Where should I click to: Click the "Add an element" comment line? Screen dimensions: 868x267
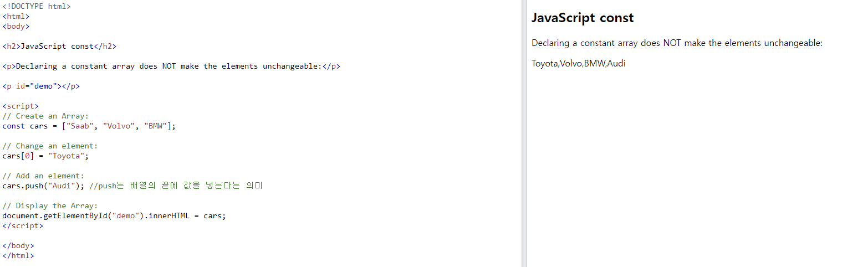(43, 176)
